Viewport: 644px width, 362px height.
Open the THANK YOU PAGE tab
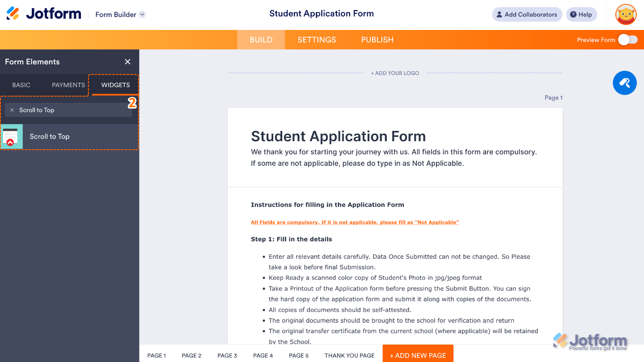[x=349, y=355]
